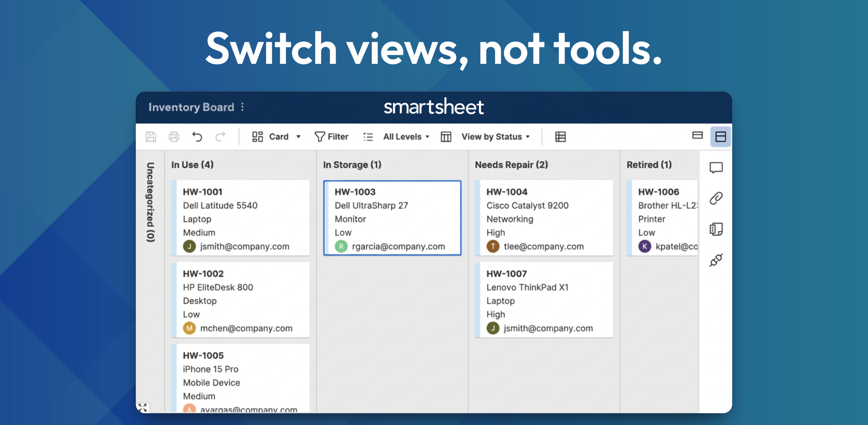Click the expand fullscreen icon
The width and height of the screenshot is (868, 425).
[143, 408]
